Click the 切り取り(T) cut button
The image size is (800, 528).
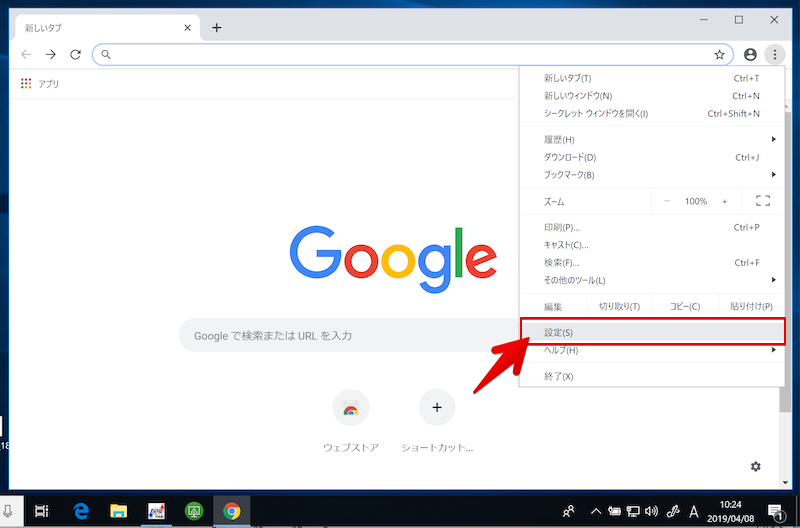(x=619, y=306)
